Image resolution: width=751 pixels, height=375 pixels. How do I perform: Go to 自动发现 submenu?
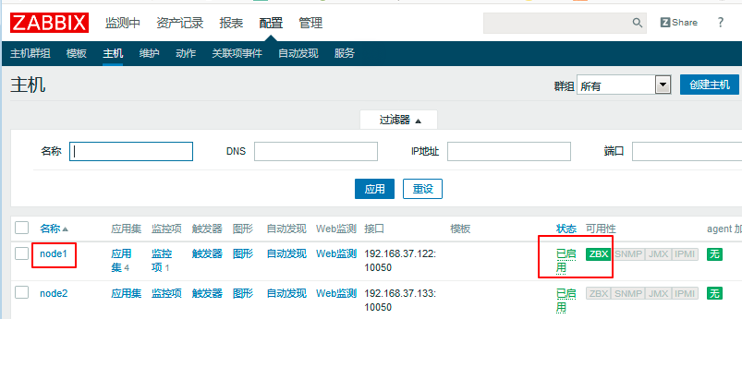[x=298, y=54]
